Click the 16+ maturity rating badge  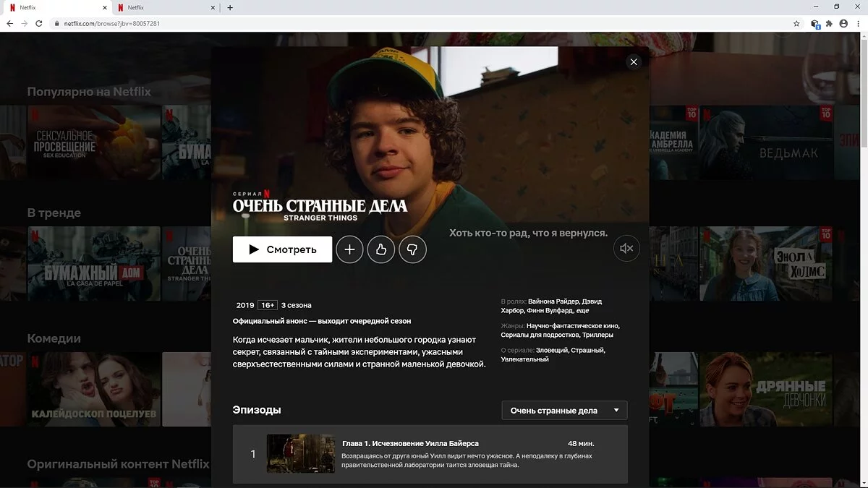click(268, 305)
